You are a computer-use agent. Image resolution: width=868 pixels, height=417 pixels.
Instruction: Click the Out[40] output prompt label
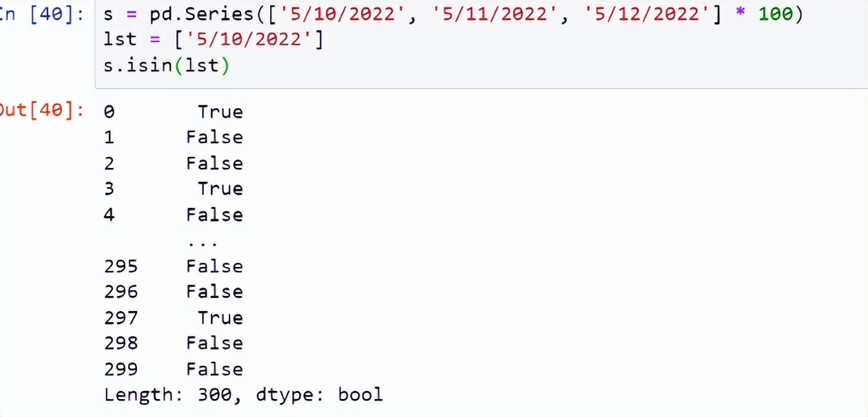(x=41, y=110)
